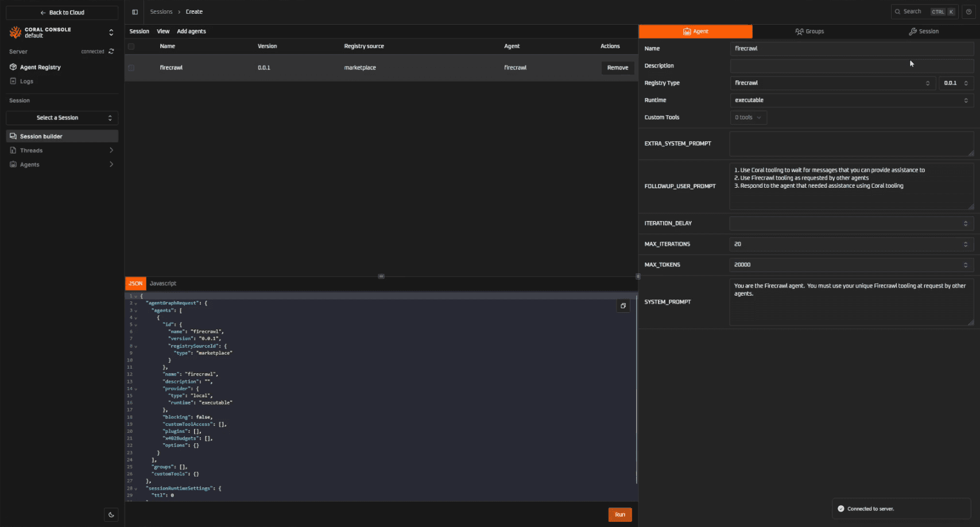The width and height of the screenshot is (980, 527).
Task: Open the Logs page
Action: [62, 81]
